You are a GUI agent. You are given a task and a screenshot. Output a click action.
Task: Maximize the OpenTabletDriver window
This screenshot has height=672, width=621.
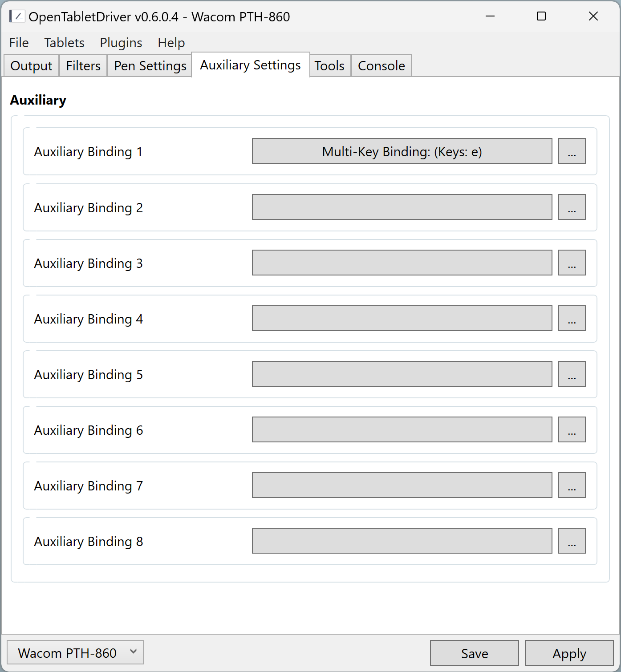[541, 16]
